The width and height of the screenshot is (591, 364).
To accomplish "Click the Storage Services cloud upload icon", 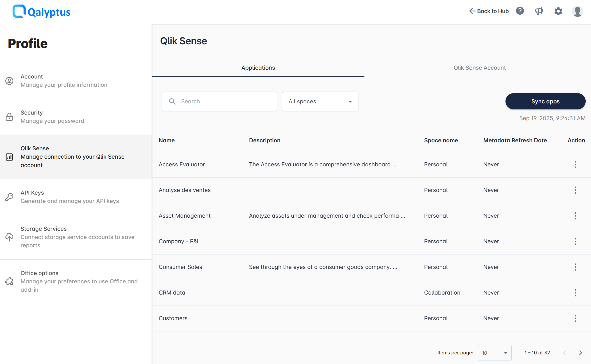I will (10, 237).
